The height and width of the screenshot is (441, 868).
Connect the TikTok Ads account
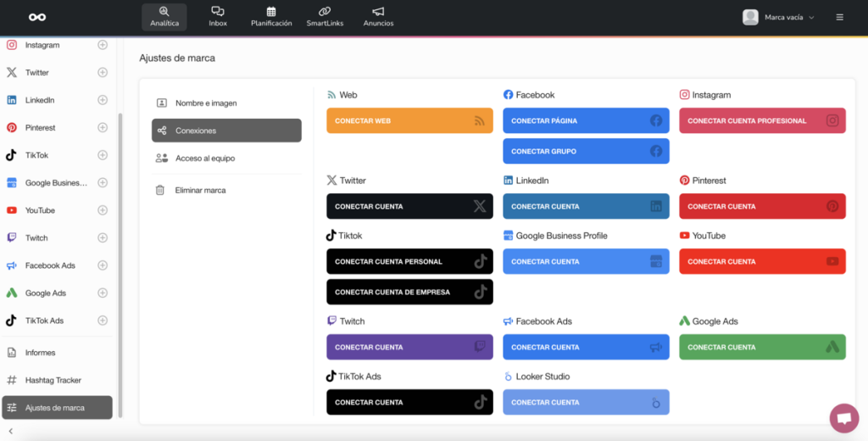(409, 402)
